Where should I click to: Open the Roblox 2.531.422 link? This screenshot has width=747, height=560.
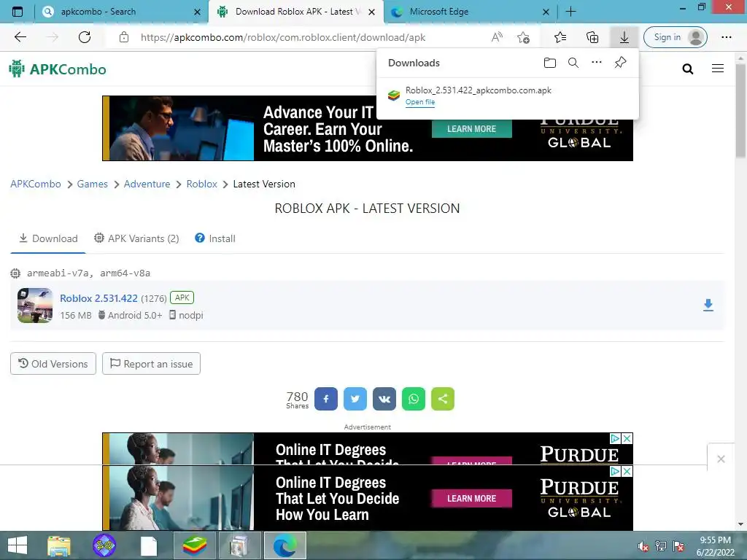tap(98, 298)
